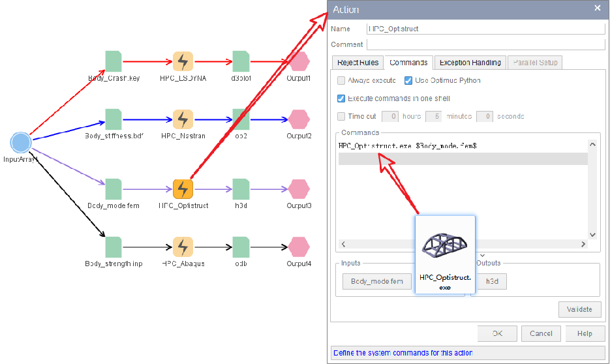
Task: Collapse the chevron above Outputs section
Action: tap(482, 256)
